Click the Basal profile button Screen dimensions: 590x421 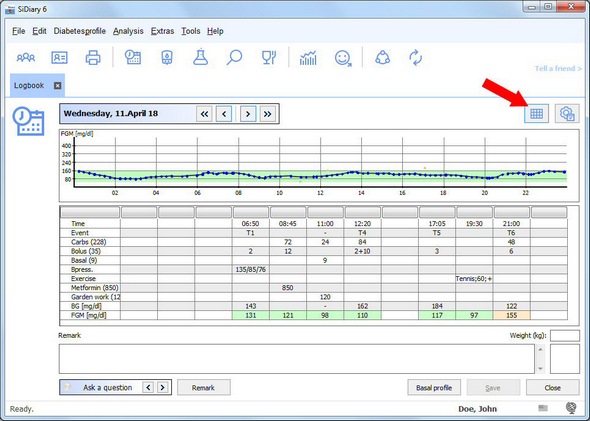(x=434, y=388)
